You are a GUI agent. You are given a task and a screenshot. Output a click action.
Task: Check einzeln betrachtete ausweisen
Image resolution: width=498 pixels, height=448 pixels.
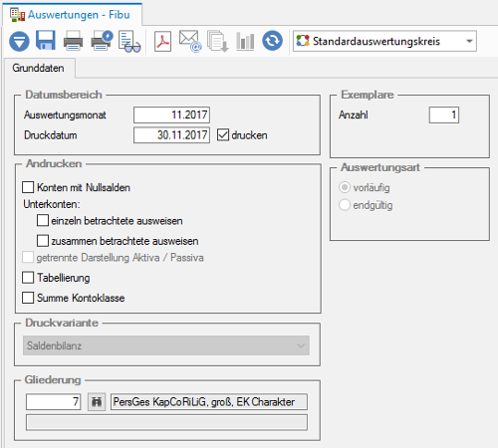coord(43,220)
